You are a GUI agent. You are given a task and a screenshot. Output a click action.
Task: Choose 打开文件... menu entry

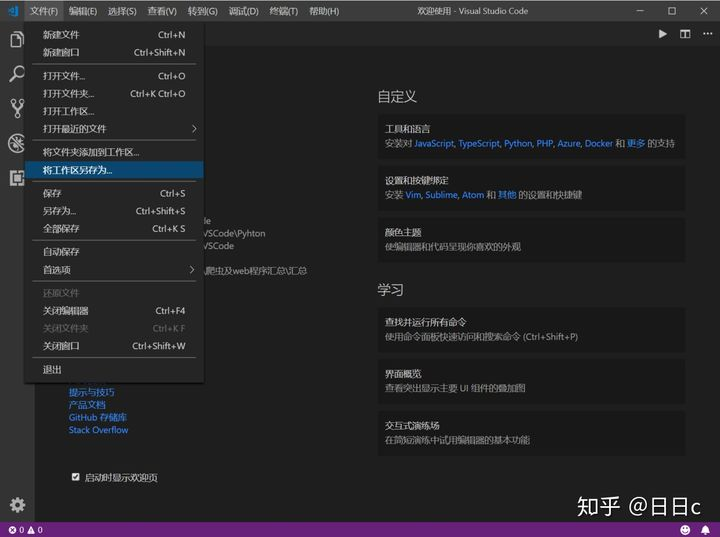click(x=115, y=76)
